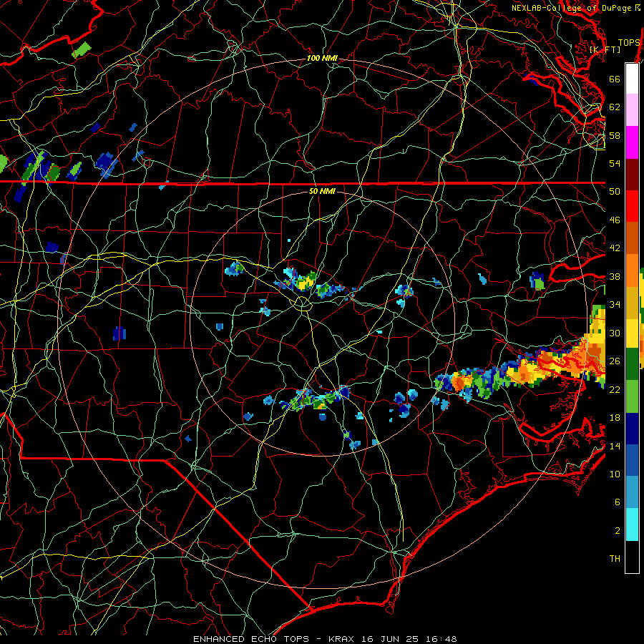Click the green echo near the top-left corner
The height and width of the screenshot is (644, 644).
click(x=82, y=50)
